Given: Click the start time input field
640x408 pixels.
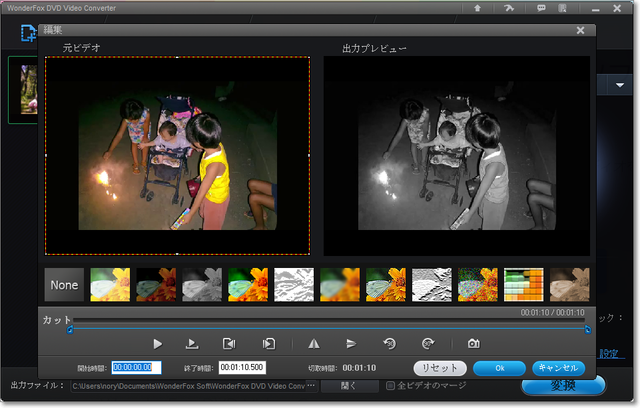Looking at the screenshot, I should [136, 368].
